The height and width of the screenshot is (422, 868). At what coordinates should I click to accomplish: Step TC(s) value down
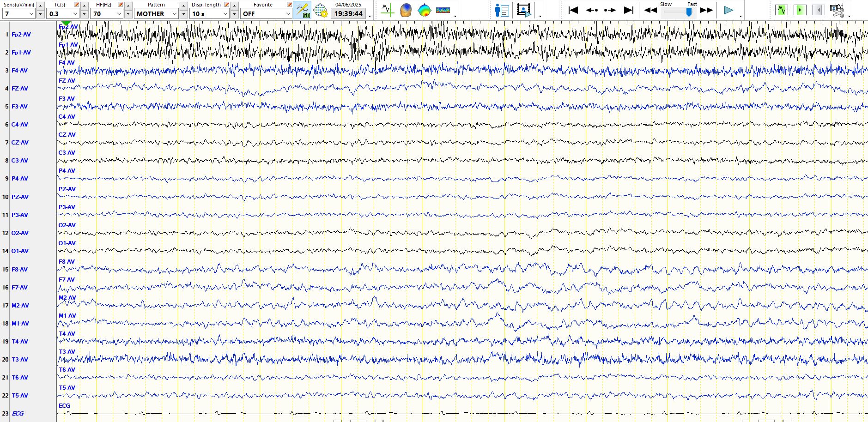pos(84,14)
